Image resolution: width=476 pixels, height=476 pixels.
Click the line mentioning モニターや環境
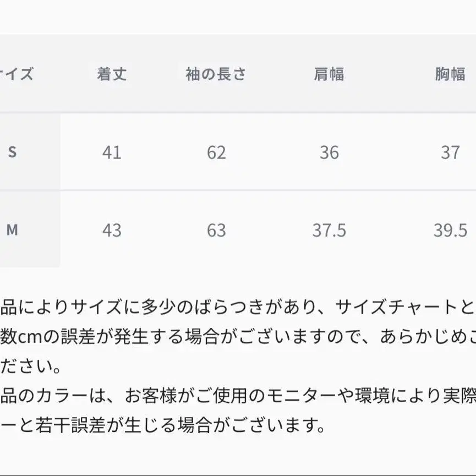coord(238,395)
